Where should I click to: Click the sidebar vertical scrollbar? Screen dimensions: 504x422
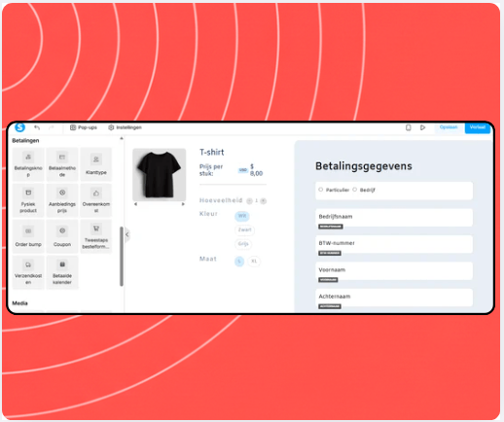(x=122, y=256)
